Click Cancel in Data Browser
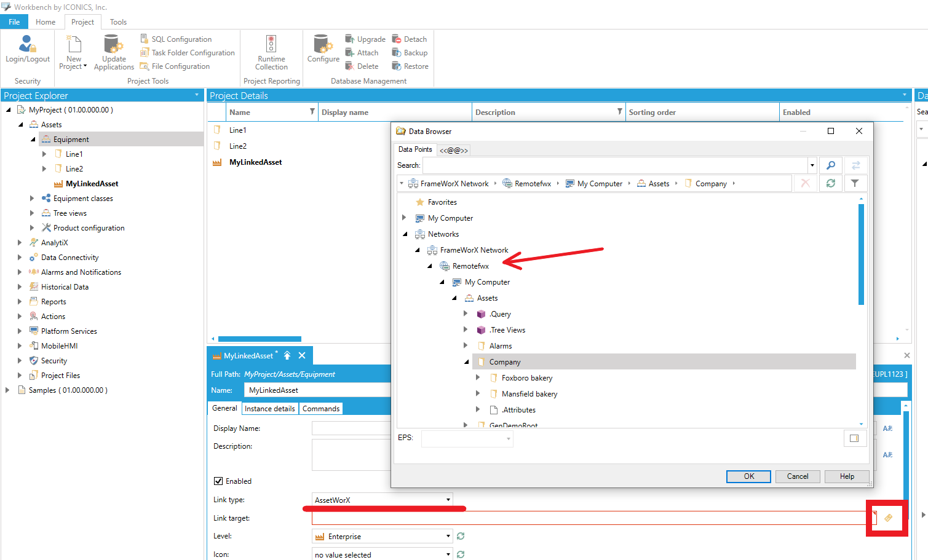Image resolution: width=928 pixels, height=560 pixels. [x=798, y=476]
